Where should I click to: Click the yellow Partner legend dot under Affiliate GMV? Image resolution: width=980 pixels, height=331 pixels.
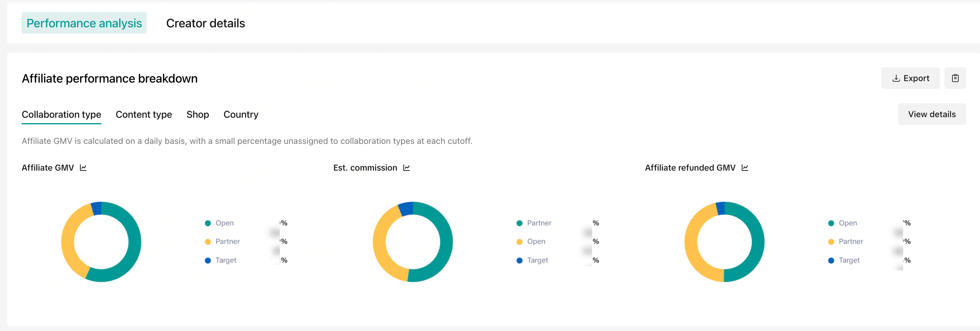(208, 241)
